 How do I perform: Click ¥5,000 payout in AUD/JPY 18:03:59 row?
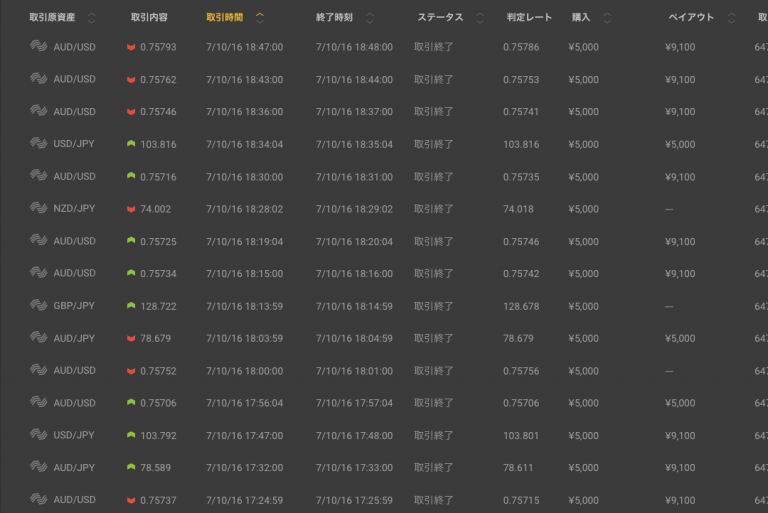pos(680,339)
